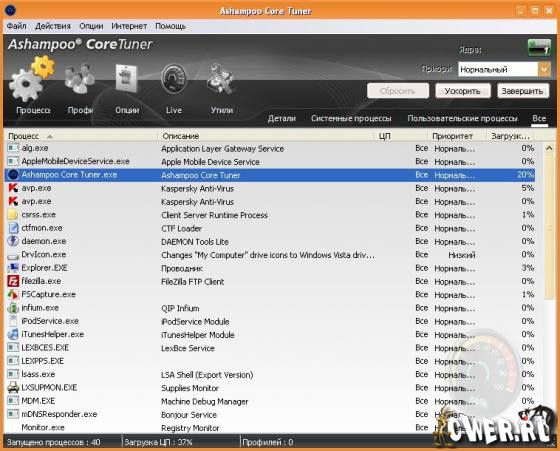Click the Завершить button

(523, 91)
